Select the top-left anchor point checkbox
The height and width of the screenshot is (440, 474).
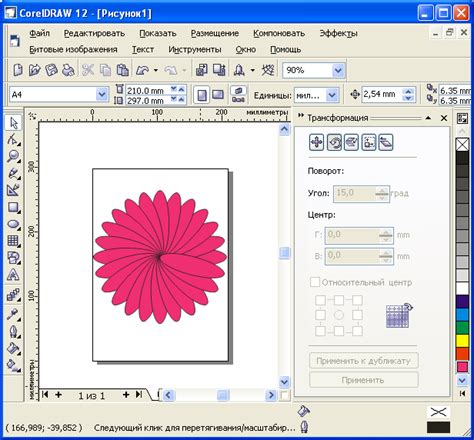coord(320,300)
